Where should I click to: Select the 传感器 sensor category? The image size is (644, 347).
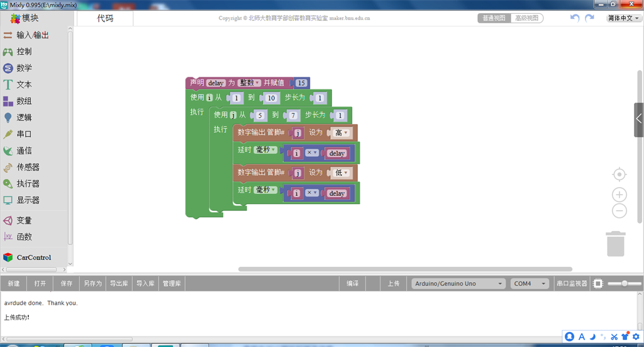tap(28, 167)
